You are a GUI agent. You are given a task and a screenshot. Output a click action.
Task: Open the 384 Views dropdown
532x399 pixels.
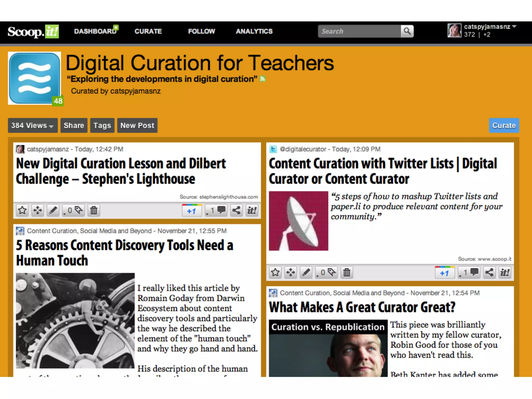[x=32, y=125]
